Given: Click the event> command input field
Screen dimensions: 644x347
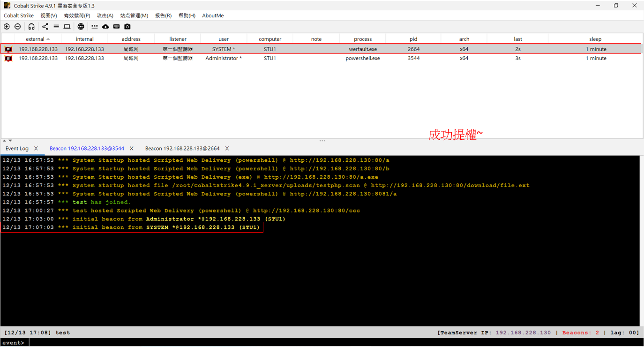Looking at the screenshot, I should pos(335,343).
